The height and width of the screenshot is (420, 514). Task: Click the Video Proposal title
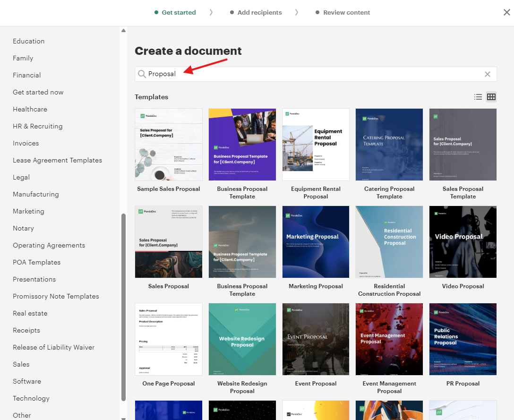tap(463, 286)
